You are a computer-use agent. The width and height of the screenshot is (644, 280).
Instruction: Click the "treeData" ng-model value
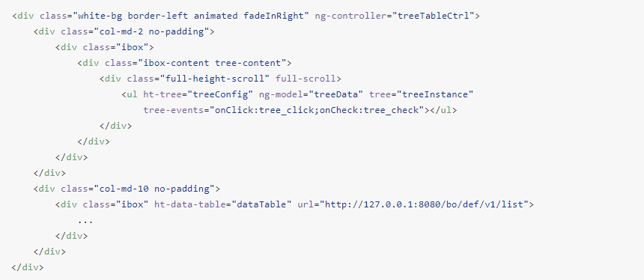tap(336, 94)
